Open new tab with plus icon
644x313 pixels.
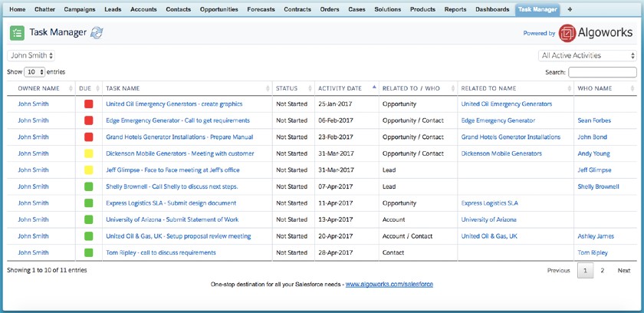point(570,10)
